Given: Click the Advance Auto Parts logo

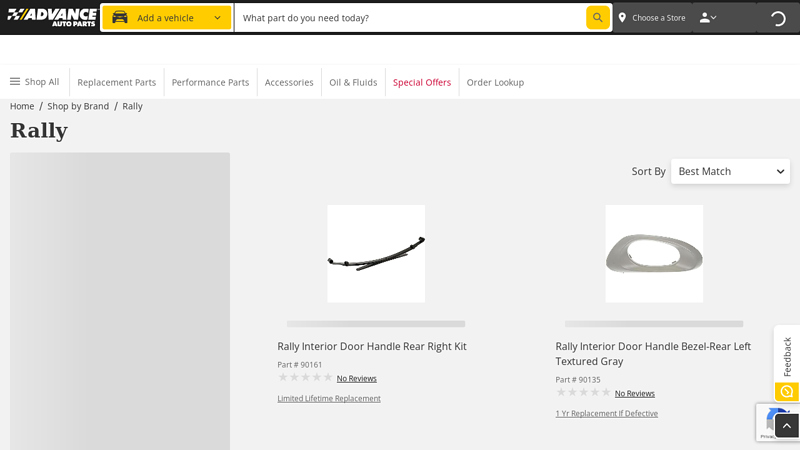Looking at the screenshot, I should click(x=51, y=17).
